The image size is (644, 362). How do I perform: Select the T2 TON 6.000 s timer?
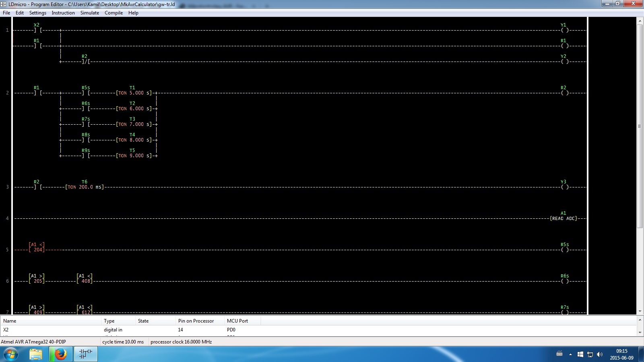(x=134, y=106)
